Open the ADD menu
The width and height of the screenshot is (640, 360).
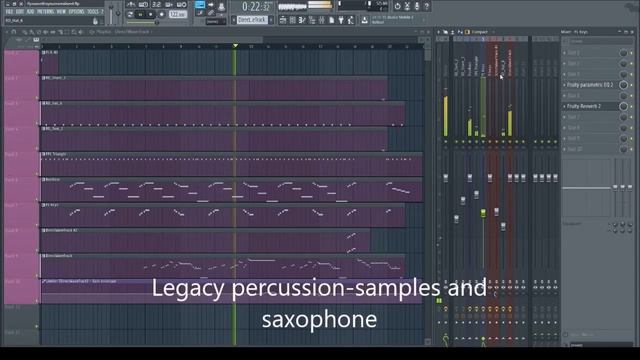[30, 12]
